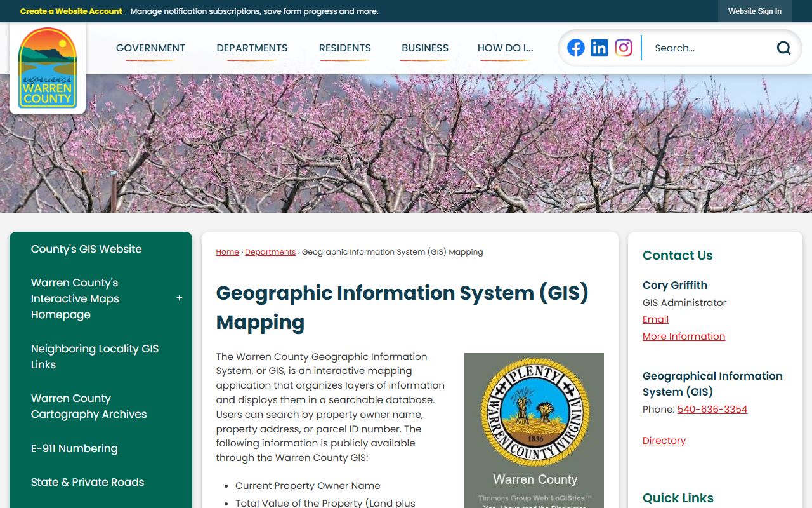The image size is (812, 508).
Task: Click the More Information link
Action: (684, 337)
